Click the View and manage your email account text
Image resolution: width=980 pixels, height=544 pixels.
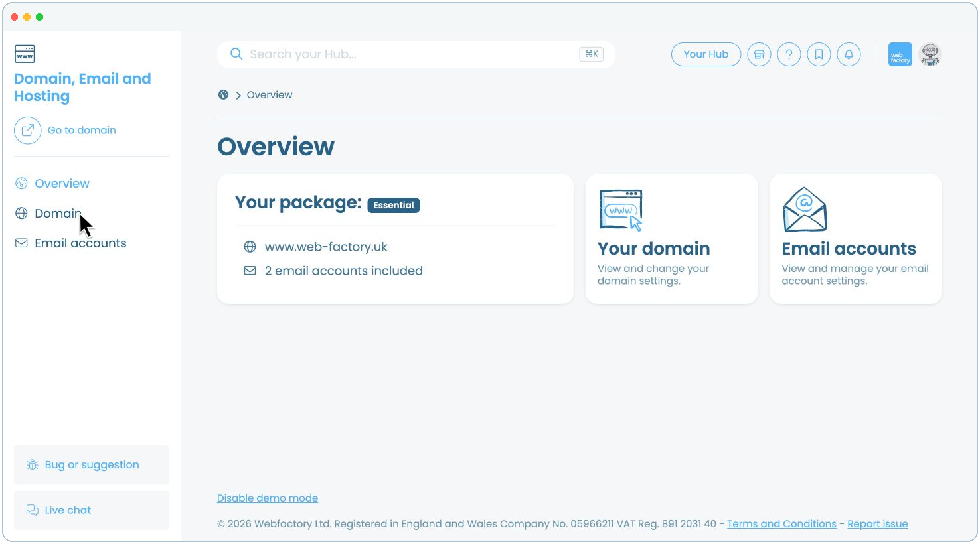click(855, 275)
